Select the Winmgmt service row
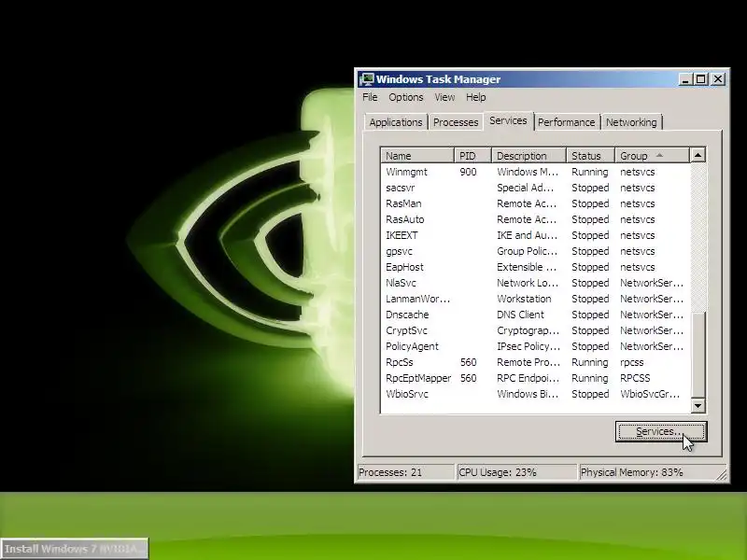 click(x=535, y=172)
